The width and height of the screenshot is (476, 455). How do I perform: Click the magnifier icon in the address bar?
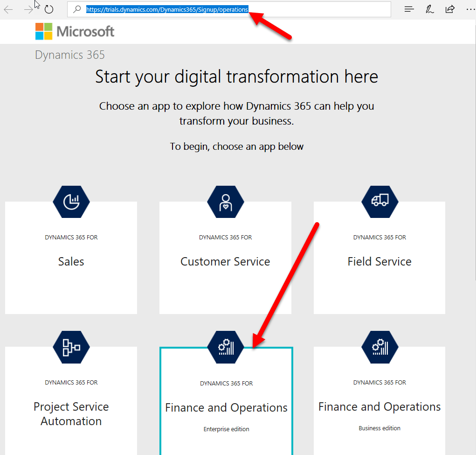point(77,9)
